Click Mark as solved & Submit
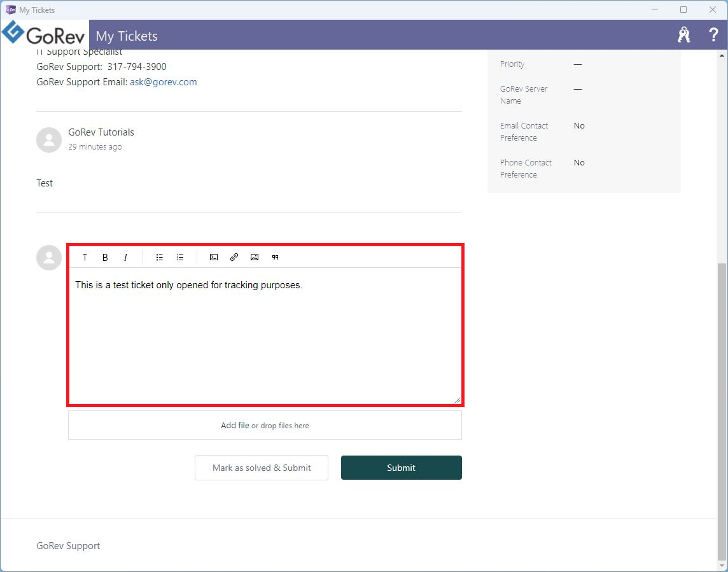Image resolution: width=728 pixels, height=572 pixels. pyautogui.click(x=262, y=468)
